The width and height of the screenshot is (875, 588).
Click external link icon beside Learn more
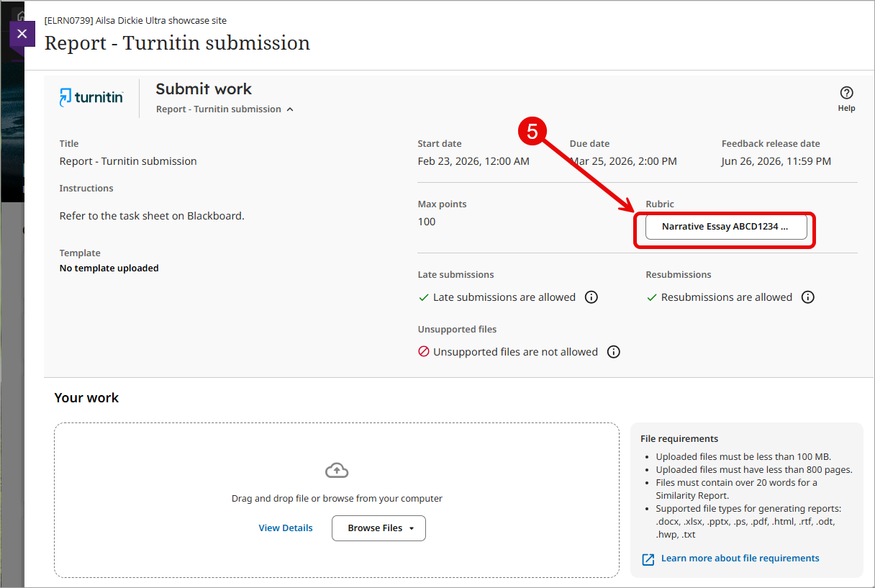tap(648, 559)
